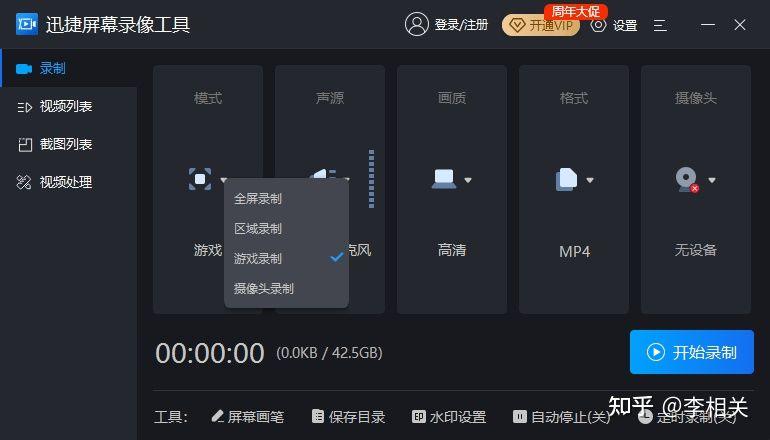Image resolution: width=770 pixels, height=440 pixels.
Task: Open the 保存目录 tool
Action: (x=349, y=417)
